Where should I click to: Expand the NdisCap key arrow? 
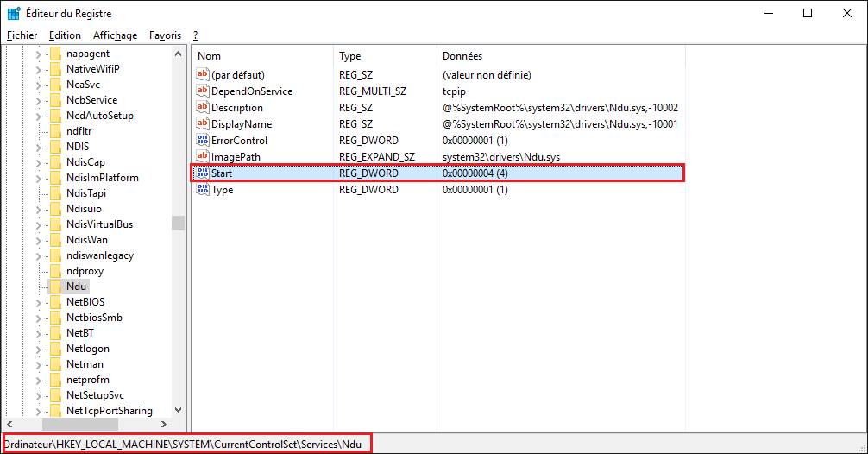tap(38, 162)
